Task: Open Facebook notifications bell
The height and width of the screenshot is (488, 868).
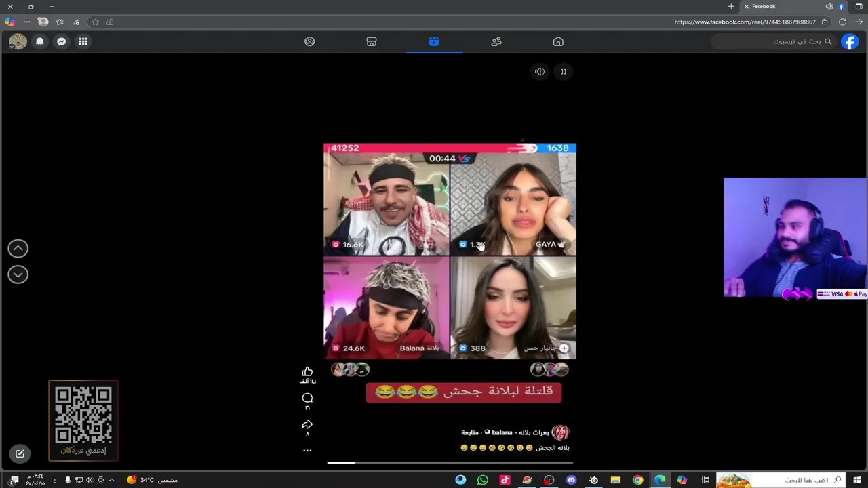Action: [x=39, y=41]
